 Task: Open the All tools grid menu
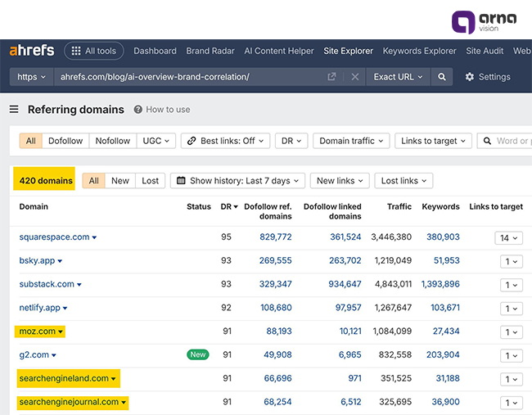click(x=94, y=51)
